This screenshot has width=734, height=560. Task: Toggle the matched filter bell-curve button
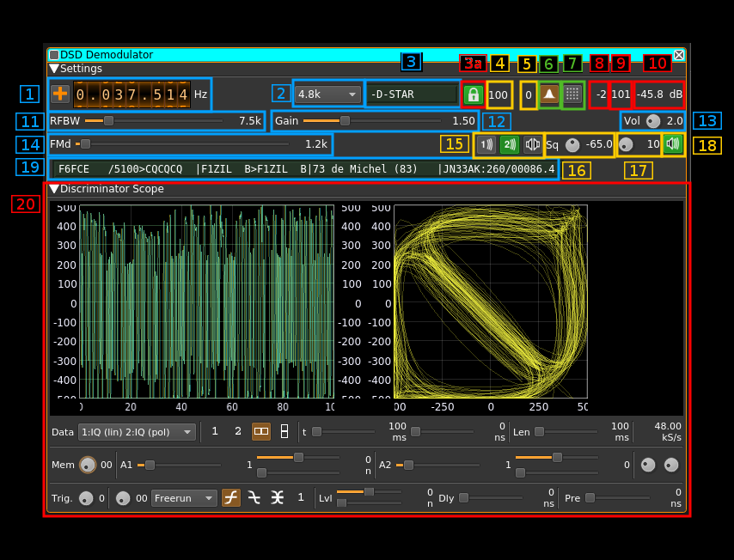point(549,94)
